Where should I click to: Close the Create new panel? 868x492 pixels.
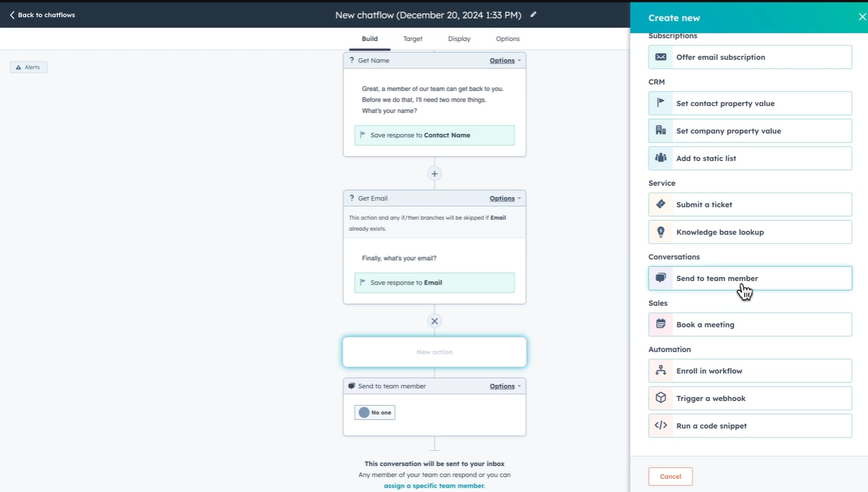click(862, 17)
